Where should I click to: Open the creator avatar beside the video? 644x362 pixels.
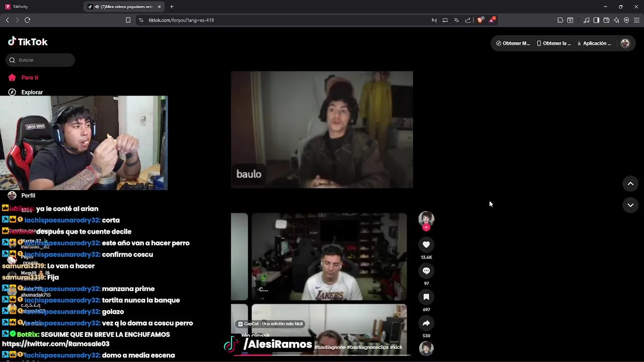426,219
